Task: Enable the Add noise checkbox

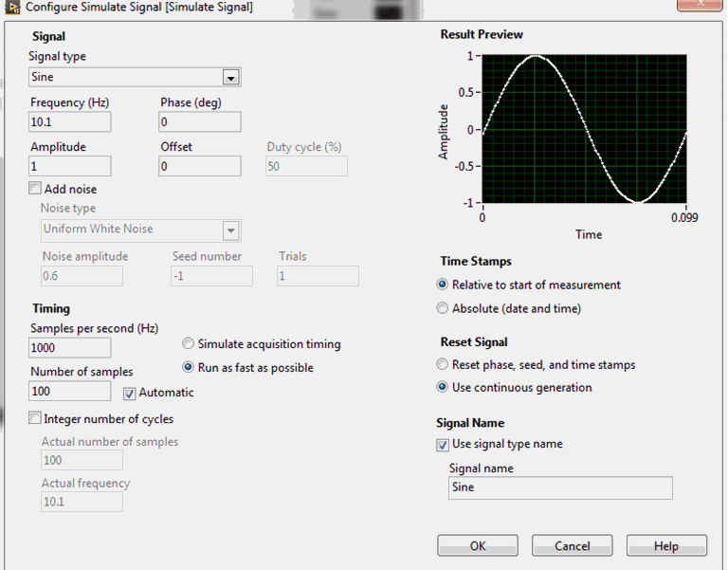Action: (x=36, y=189)
